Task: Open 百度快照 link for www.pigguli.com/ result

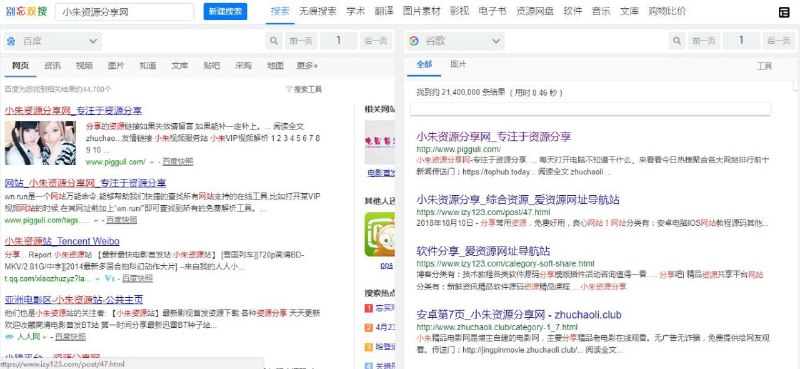Action: 178,162
